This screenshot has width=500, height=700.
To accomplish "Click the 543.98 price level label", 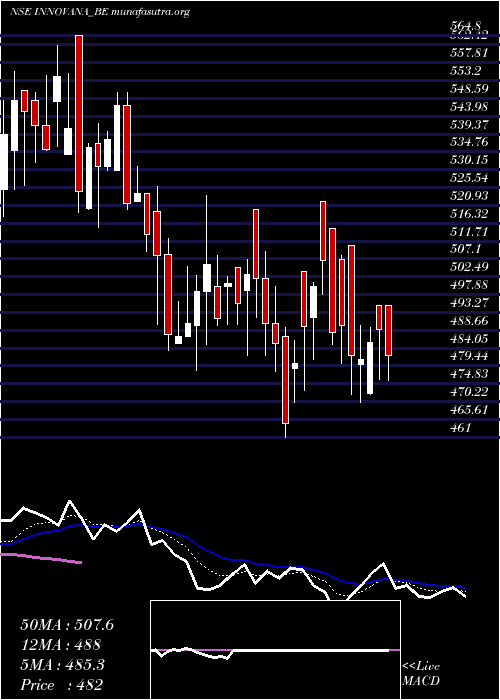I will pyautogui.click(x=469, y=107).
